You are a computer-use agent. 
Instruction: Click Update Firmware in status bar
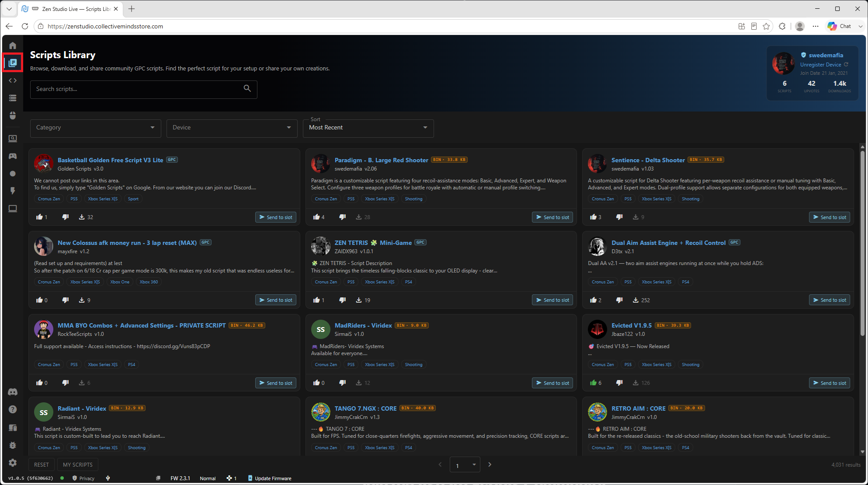(x=270, y=478)
